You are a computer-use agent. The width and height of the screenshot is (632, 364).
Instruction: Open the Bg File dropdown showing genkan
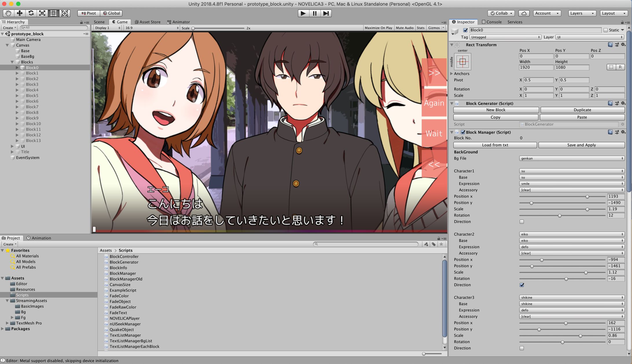[x=572, y=158]
